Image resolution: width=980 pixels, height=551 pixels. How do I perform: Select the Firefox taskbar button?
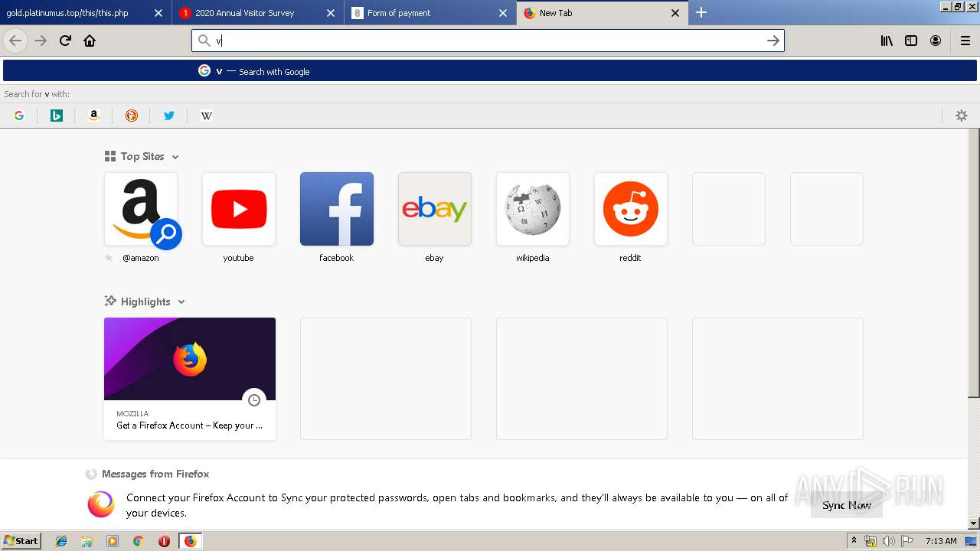coord(190,541)
